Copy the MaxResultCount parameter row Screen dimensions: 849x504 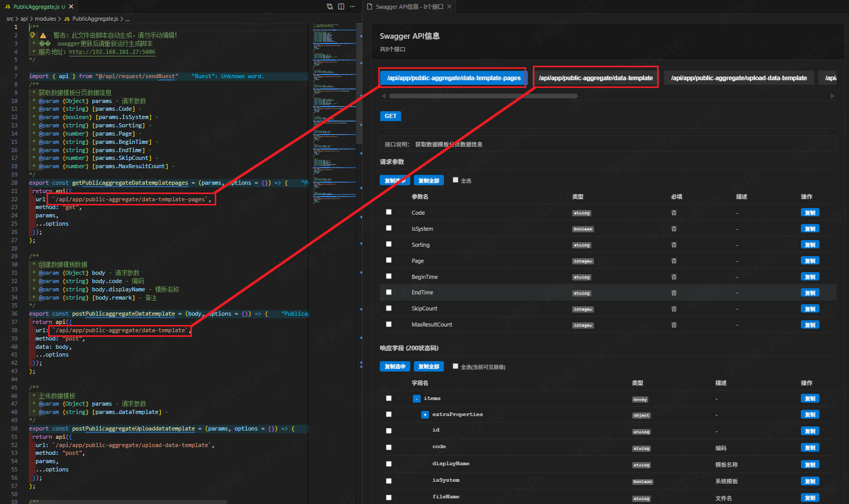[x=810, y=325]
